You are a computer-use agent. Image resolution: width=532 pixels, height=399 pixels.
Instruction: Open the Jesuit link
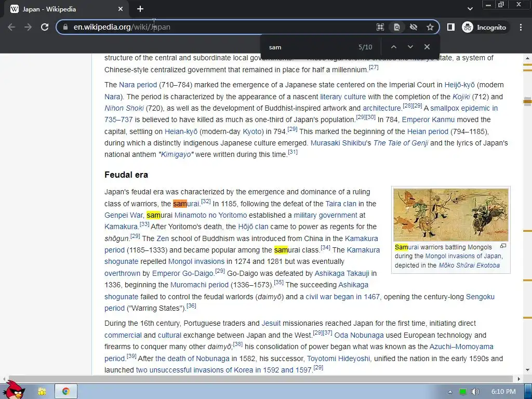click(x=271, y=323)
